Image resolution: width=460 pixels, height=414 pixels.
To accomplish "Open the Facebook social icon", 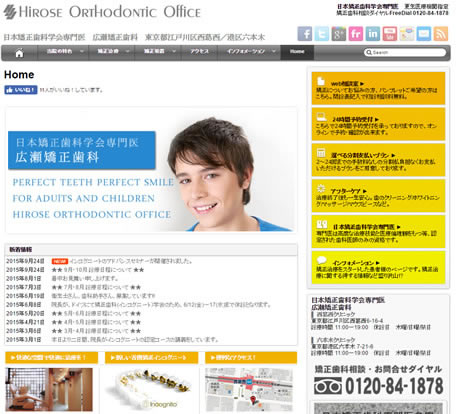I will [305, 34].
